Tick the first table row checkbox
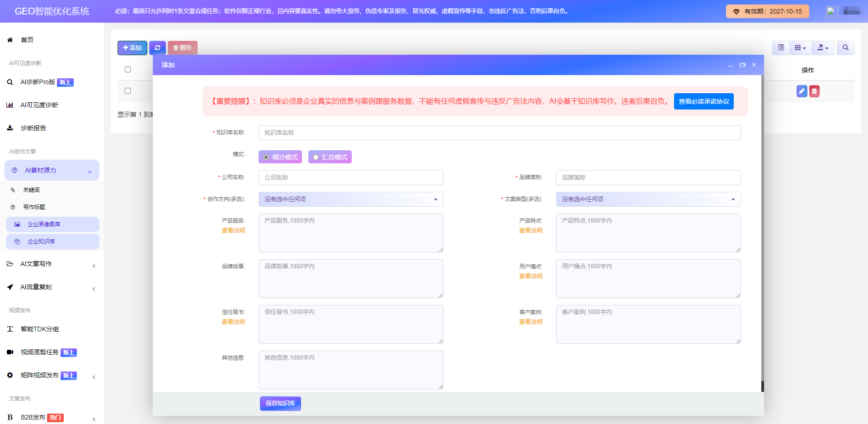Image resolution: width=868 pixels, height=424 pixels. point(127,91)
